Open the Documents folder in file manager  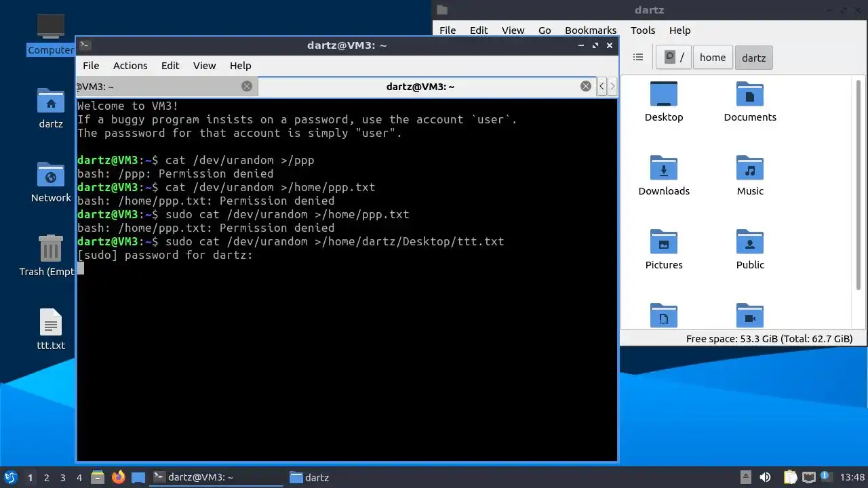click(750, 102)
